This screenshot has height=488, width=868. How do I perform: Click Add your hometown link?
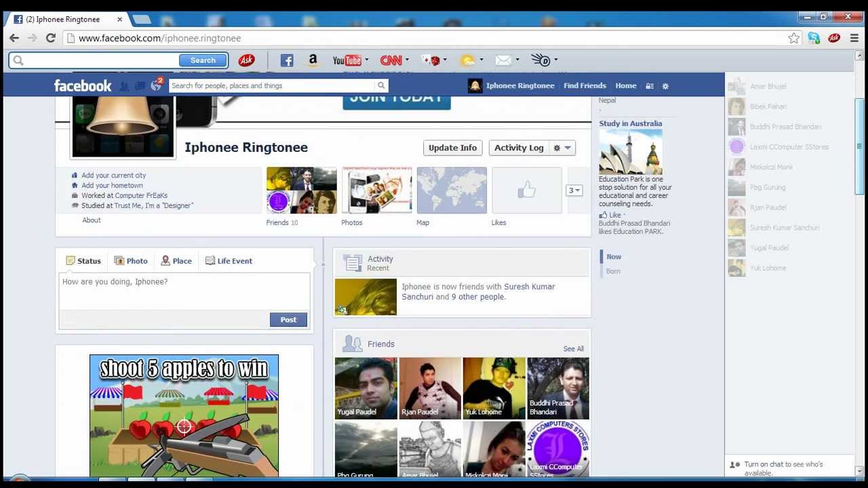[x=112, y=186]
